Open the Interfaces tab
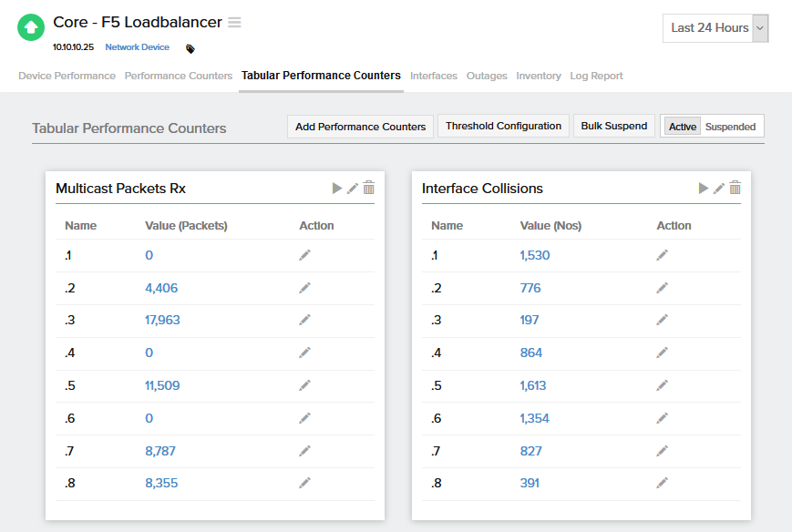792x532 pixels. (434, 76)
